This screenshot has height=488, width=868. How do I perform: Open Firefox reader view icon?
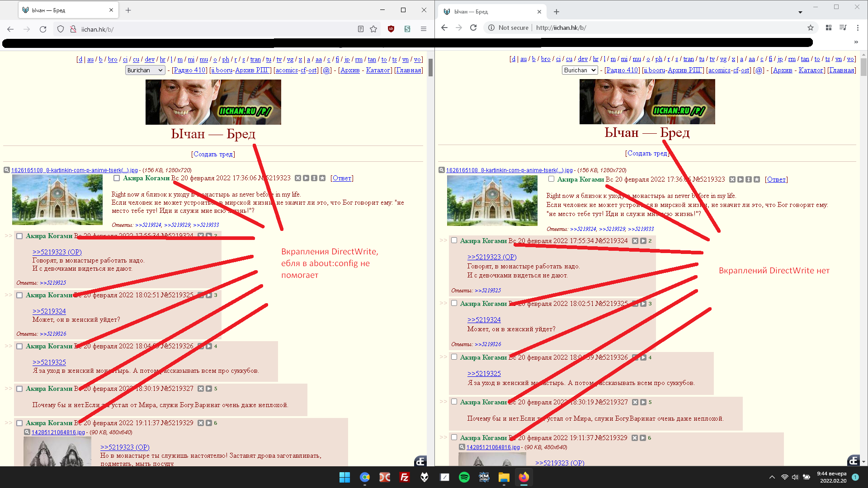click(x=360, y=29)
